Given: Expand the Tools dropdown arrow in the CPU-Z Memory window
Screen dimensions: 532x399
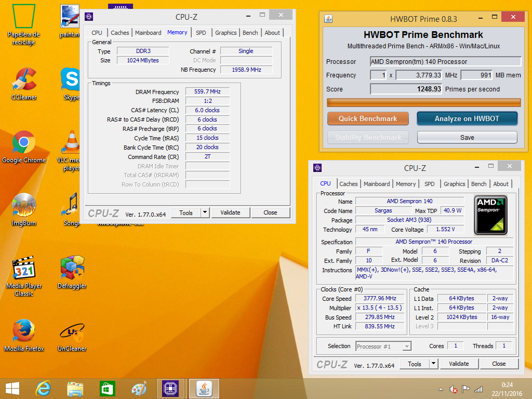Looking at the screenshot, I should pyautogui.click(x=205, y=212).
